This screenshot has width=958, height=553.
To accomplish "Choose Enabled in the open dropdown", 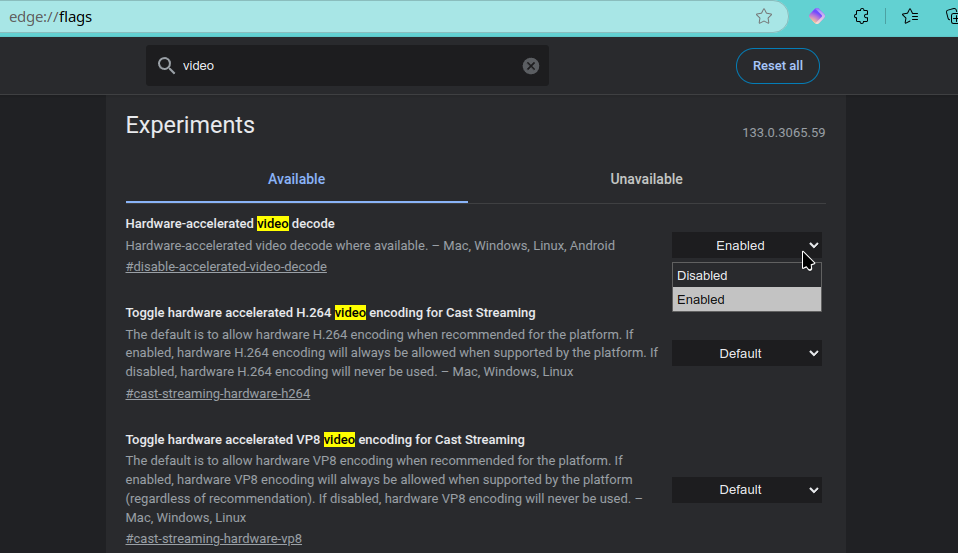I will pyautogui.click(x=746, y=300).
